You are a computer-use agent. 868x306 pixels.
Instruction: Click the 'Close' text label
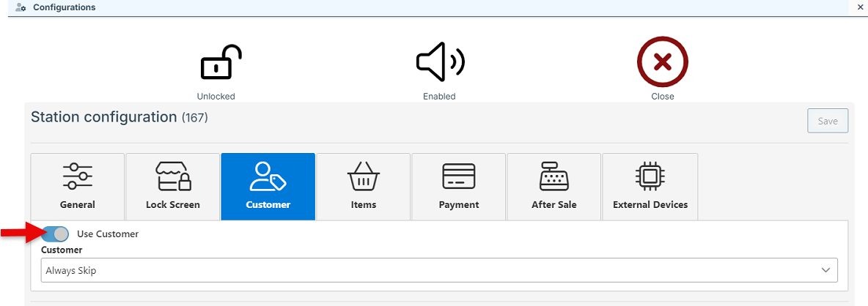click(x=663, y=97)
